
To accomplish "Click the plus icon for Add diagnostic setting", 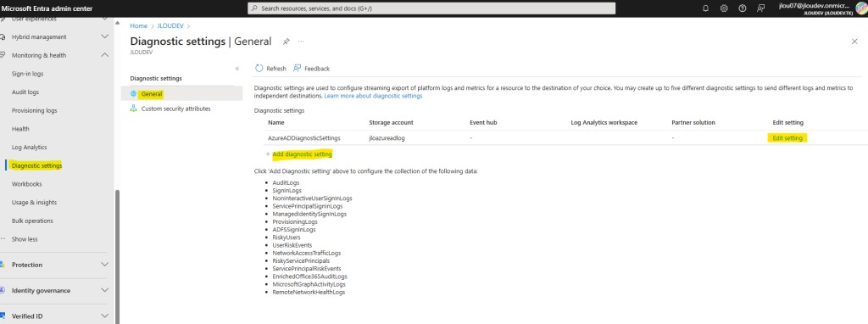I will point(268,154).
